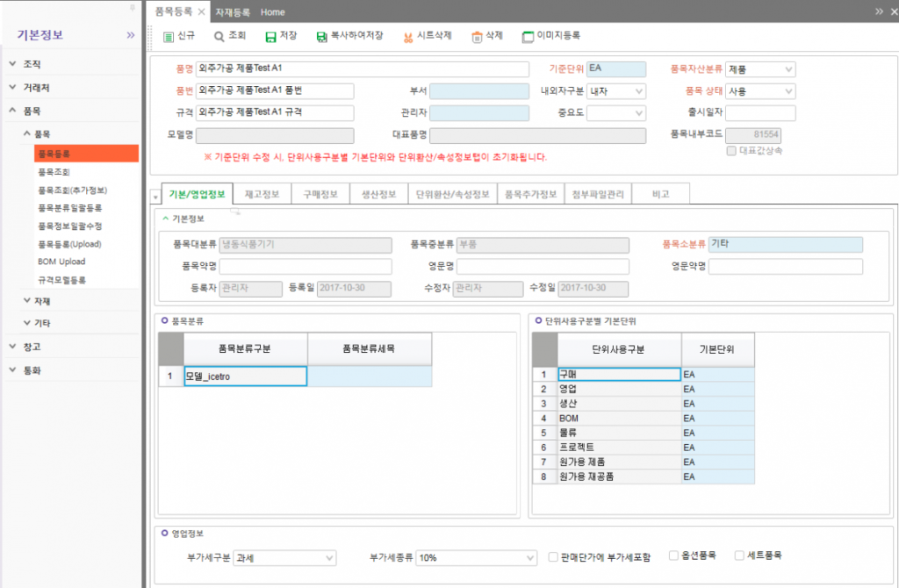
Task: Collapse the sidebar with the double-chevron icon
Action: [131, 35]
